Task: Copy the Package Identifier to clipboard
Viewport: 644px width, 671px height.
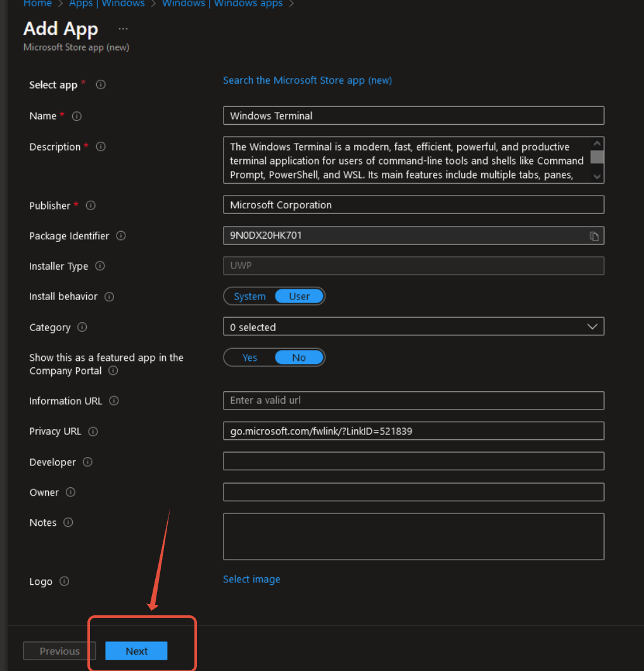Action: point(594,235)
